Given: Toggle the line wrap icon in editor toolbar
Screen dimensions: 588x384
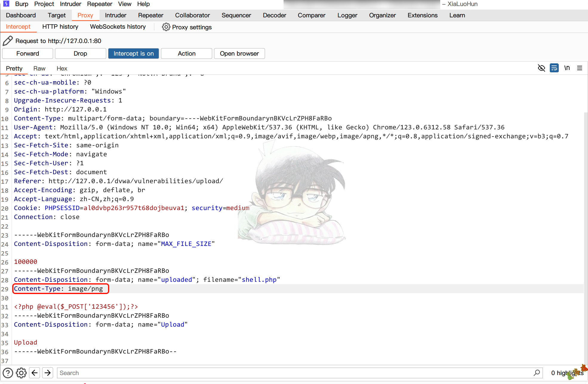Looking at the screenshot, I should [554, 68].
